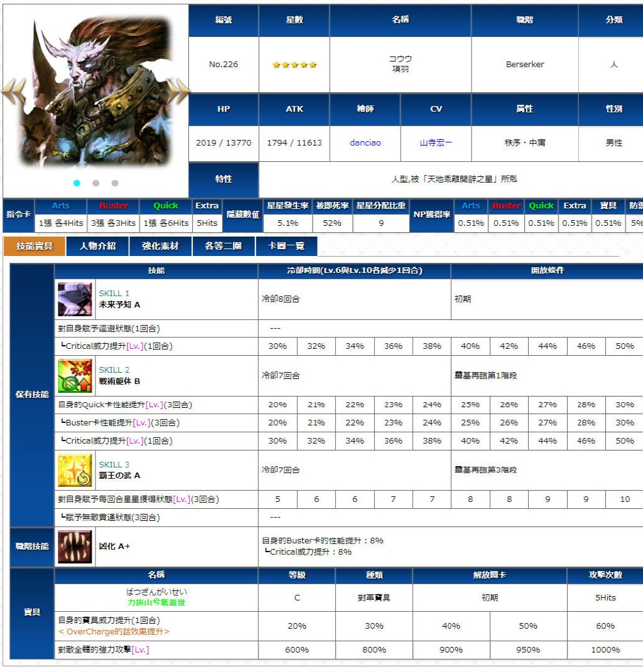Click the Buster card cell 3張 各3Hits
Viewport: 643px width, 672px height.
[x=113, y=223]
